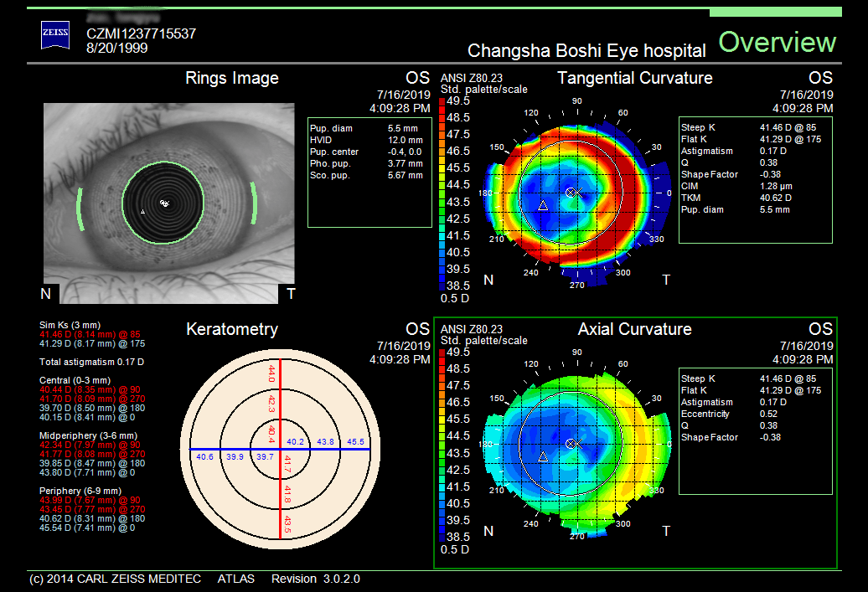This screenshot has height=592, width=868.
Task: Click the Midperiphery (3-6 mm) label
Action: point(88,436)
